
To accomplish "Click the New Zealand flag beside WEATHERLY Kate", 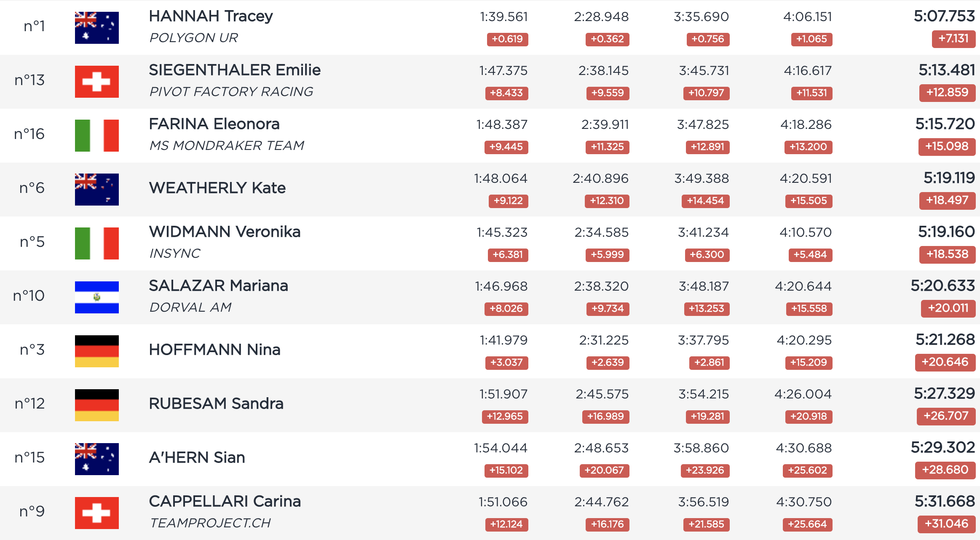I will 97,190.
